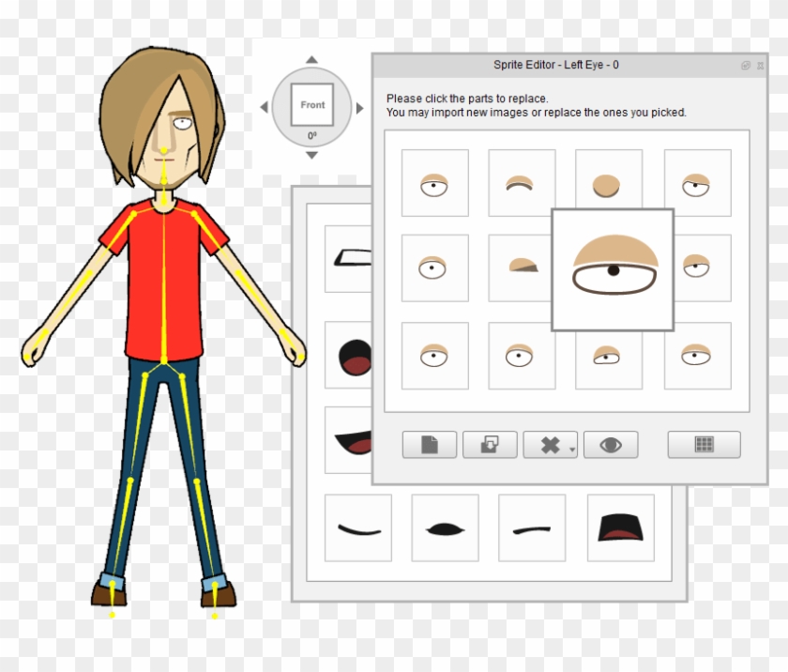Click the delete sprite icon
Viewport: 788px width, 672px height.
pos(550,444)
